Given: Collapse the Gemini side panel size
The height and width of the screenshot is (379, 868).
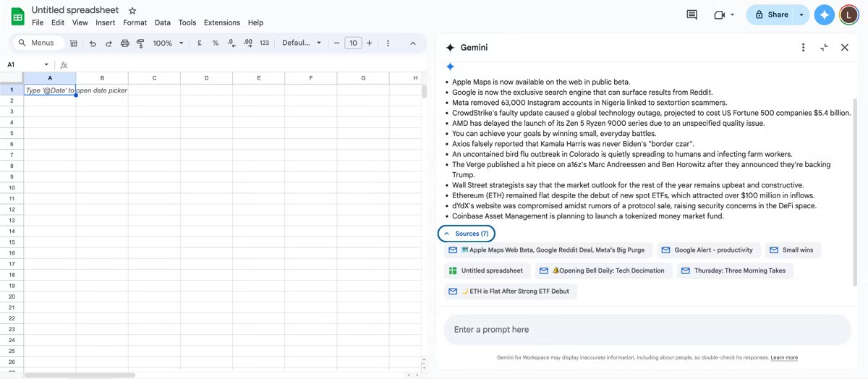Looking at the screenshot, I should coord(824,48).
